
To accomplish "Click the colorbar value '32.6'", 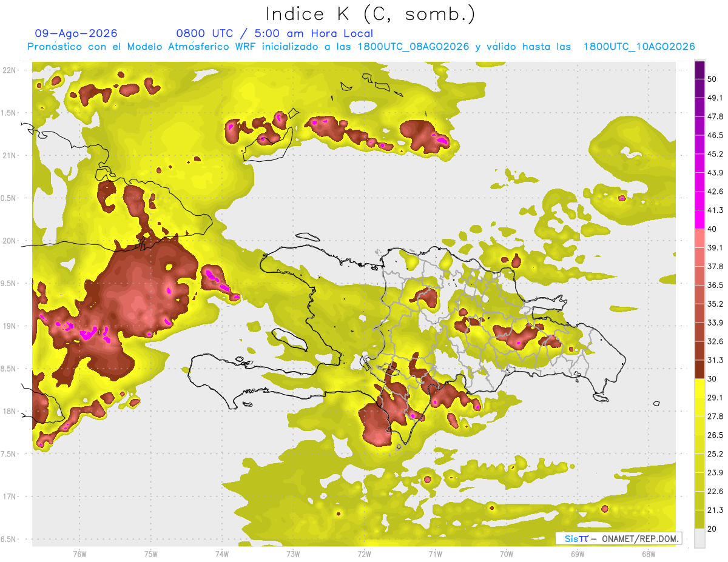I will pos(715,341).
